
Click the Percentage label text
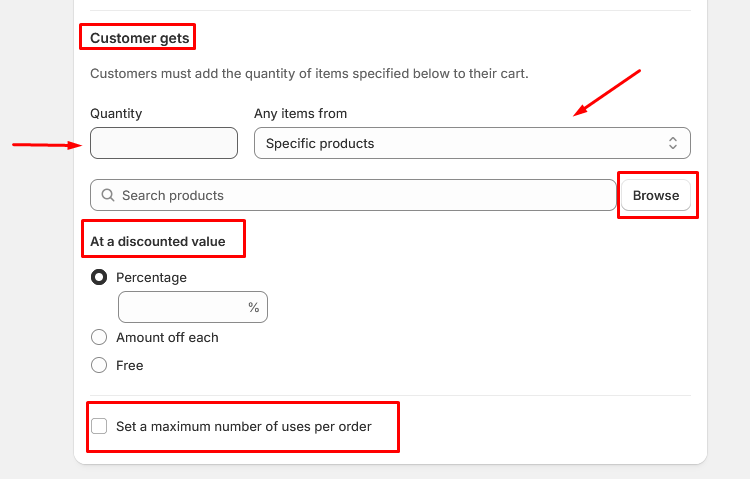tap(151, 277)
